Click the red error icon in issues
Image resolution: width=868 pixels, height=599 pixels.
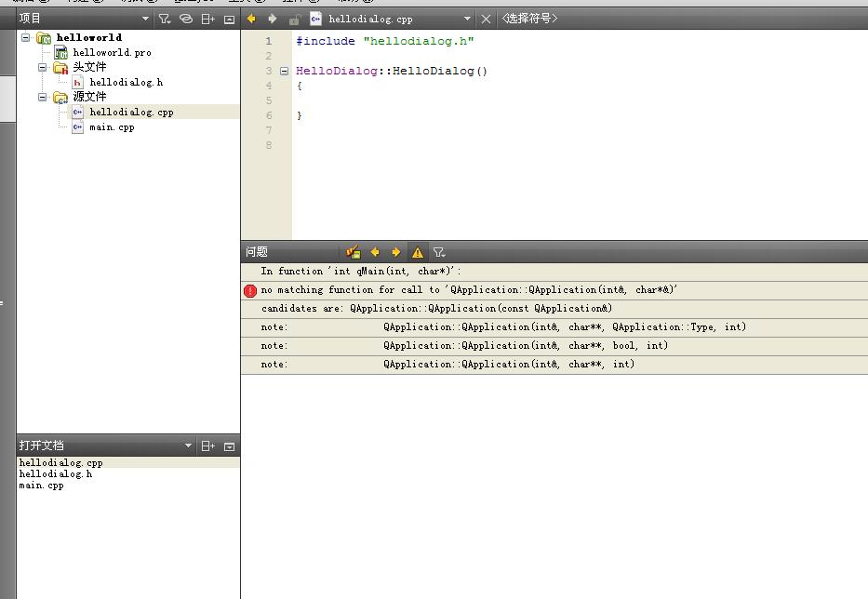(x=250, y=290)
